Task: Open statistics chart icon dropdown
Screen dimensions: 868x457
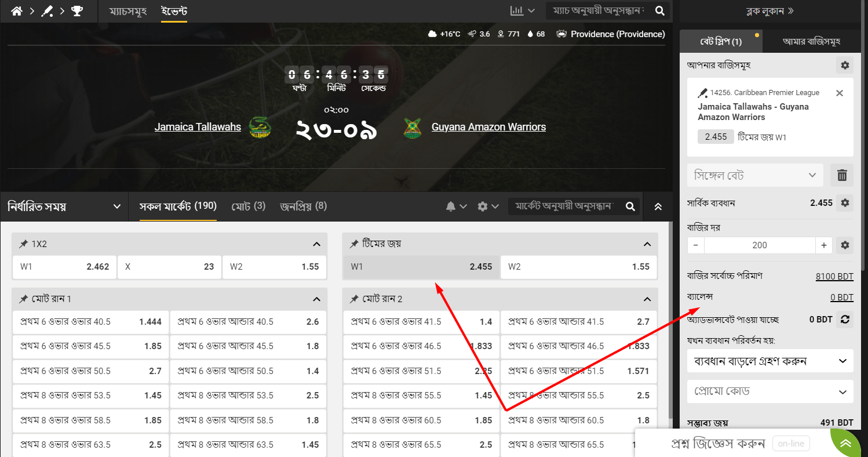Action: (522, 10)
